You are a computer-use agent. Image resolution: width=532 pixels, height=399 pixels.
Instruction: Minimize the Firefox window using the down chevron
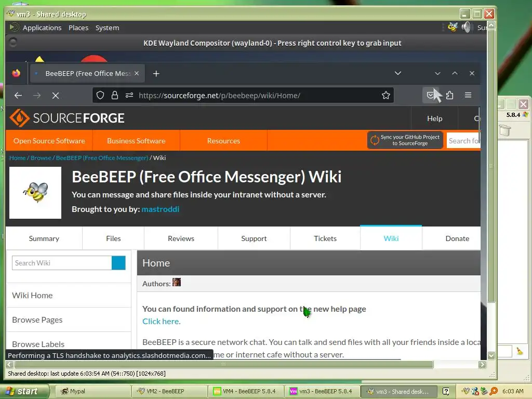tap(437, 73)
